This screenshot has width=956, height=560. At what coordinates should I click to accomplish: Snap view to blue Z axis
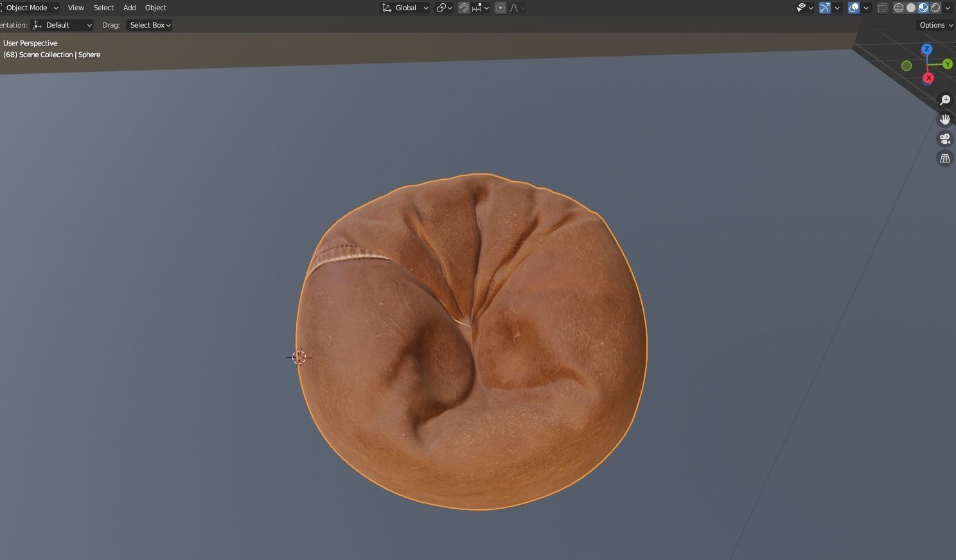pyautogui.click(x=926, y=49)
